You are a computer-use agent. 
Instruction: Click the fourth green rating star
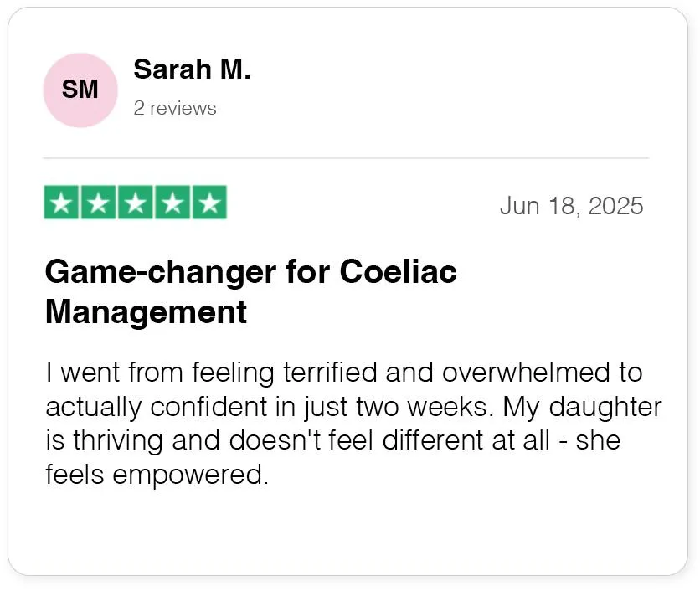172,203
